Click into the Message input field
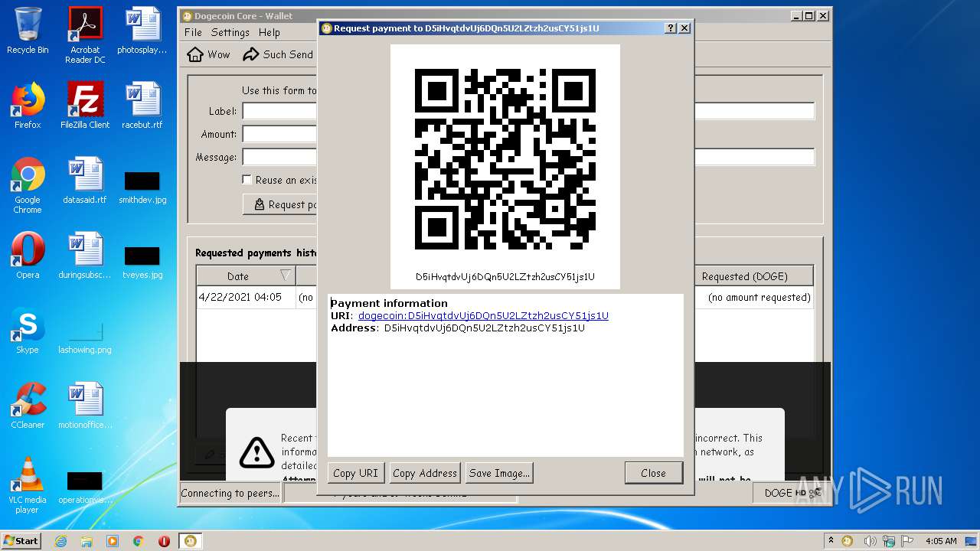Screen dimensions: 980x551 528,157
